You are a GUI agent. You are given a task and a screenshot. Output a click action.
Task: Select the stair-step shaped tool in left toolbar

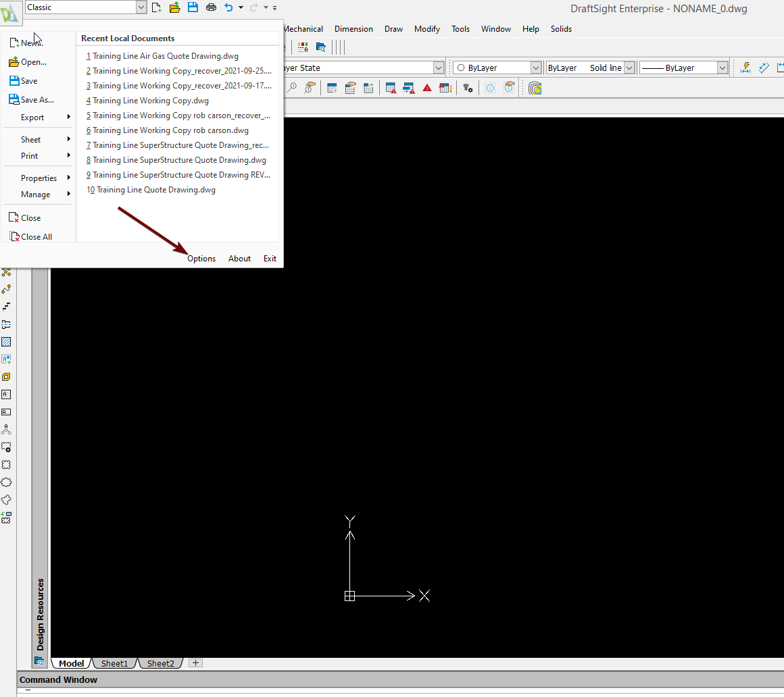pyautogui.click(x=6, y=306)
